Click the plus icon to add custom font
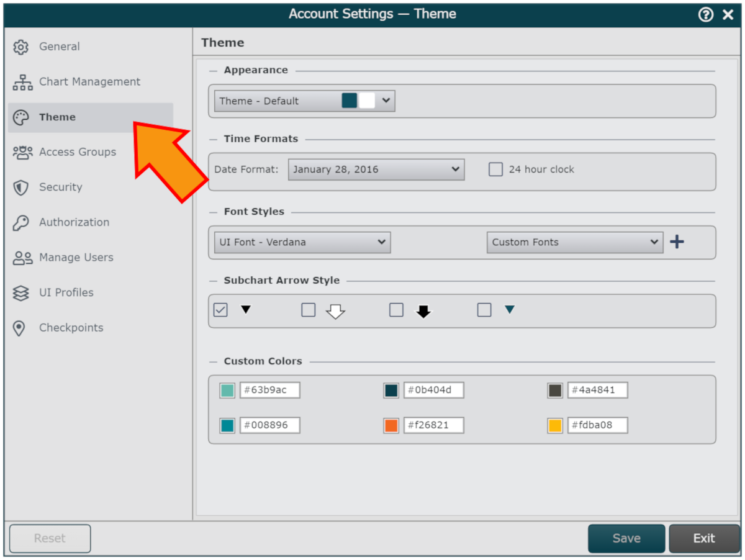Image resolution: width=745 pixels, height=560 pixels. tap(677, 242)
